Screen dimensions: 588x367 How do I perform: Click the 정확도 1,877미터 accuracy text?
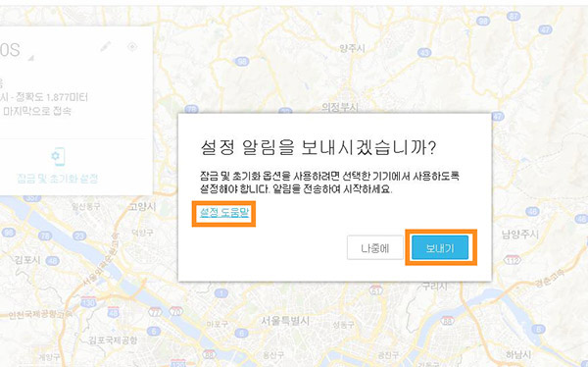51,98
